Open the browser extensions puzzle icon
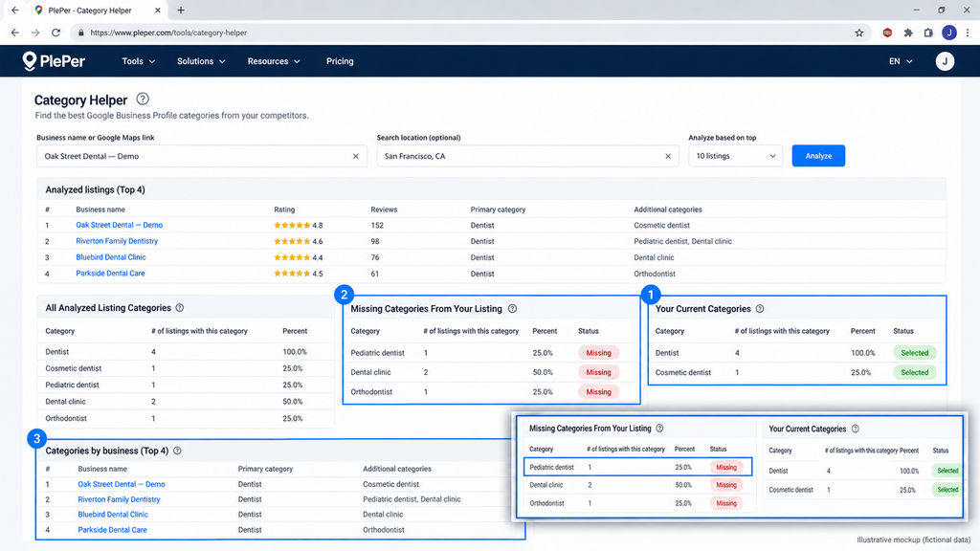 tap(908, 33)
